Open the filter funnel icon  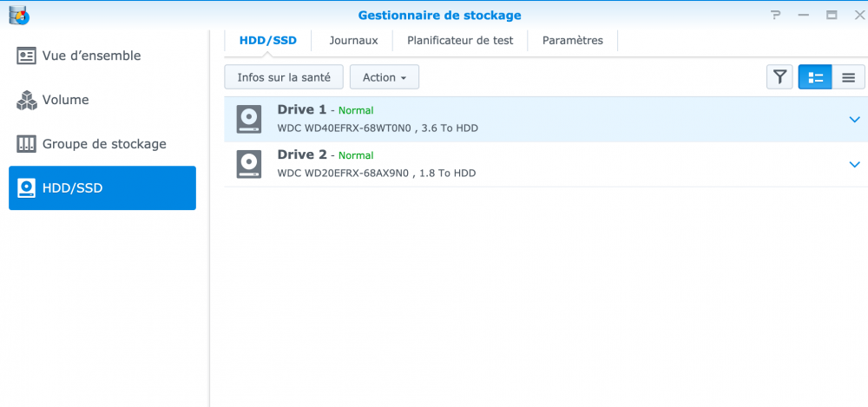pyautogui.click(x=780, y=77)
